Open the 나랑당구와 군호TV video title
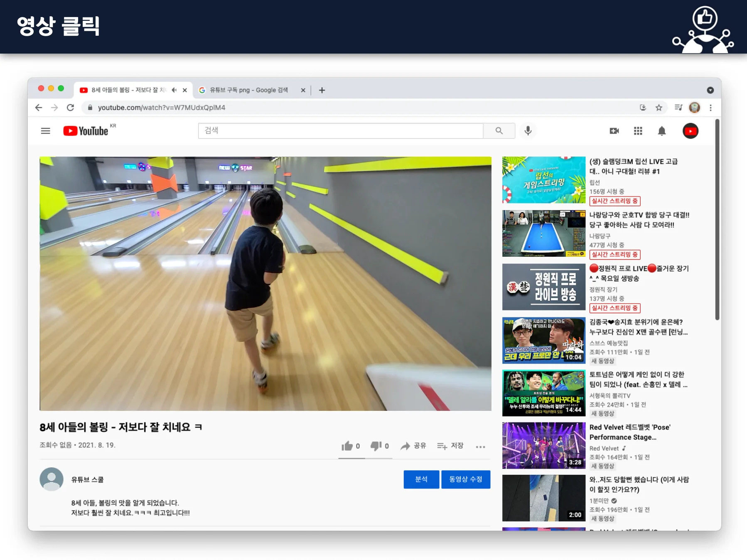Image resolution: width=747 pixels, height=560 pixels. click(x=639, y=220)
